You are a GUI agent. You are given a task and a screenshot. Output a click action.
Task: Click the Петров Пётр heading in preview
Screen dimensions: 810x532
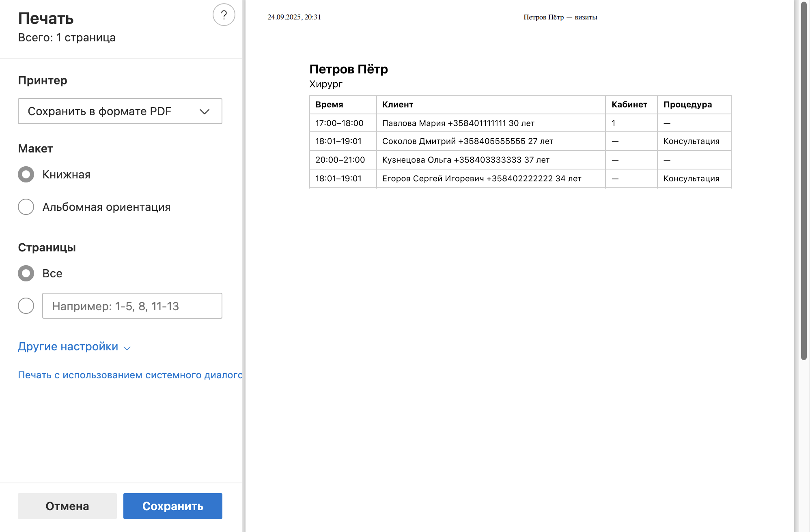click(349, 69)
